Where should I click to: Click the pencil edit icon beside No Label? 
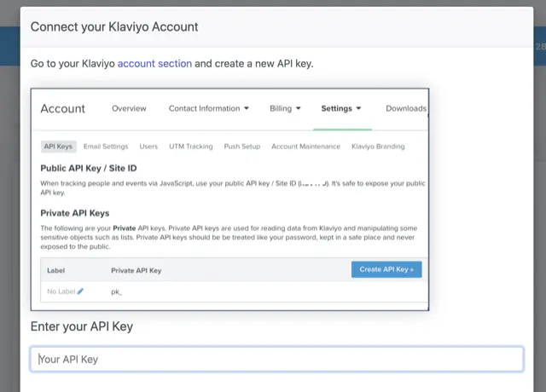pyautogui.click(x=80, y=291)
